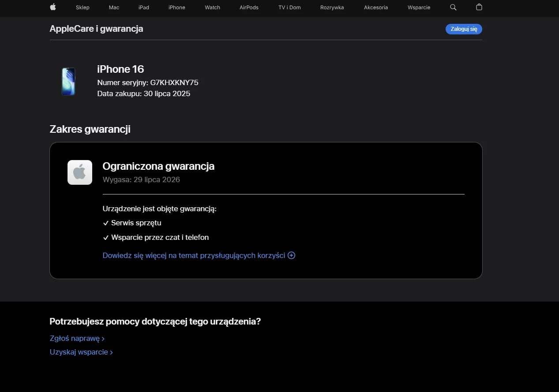Screen dimensions: 559x392
Task: Navigate to AirPods in top bar
Action: (249, 7)
